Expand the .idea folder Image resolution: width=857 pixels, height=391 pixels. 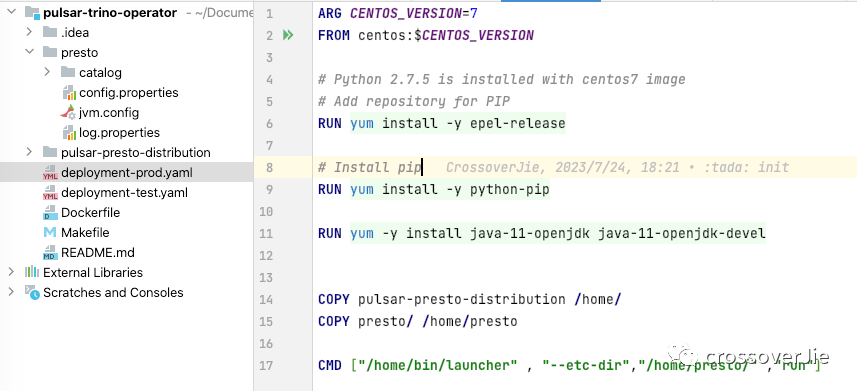click(29, 32)
